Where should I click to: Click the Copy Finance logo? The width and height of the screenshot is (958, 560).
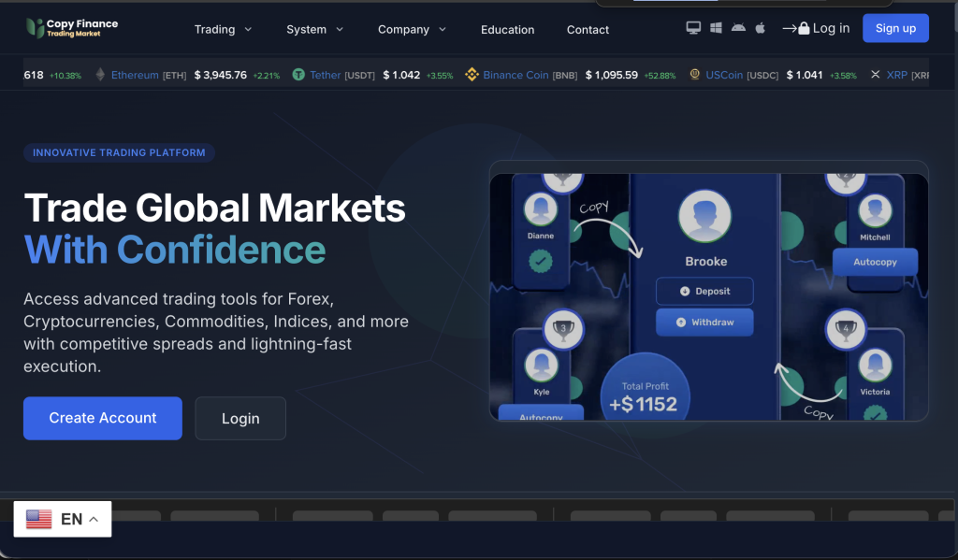tap(72, 28)
